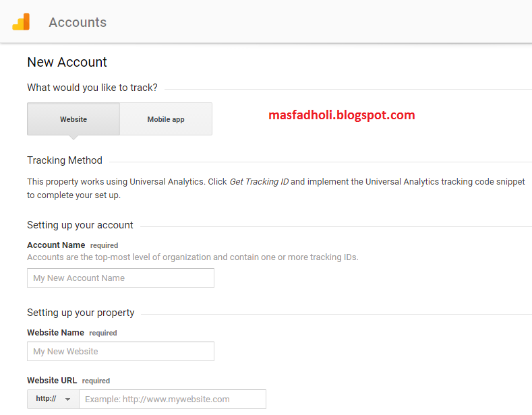Open the http:// protocol dropdown
This screenshot has width=532, height=415.
(x=53, y=399)
